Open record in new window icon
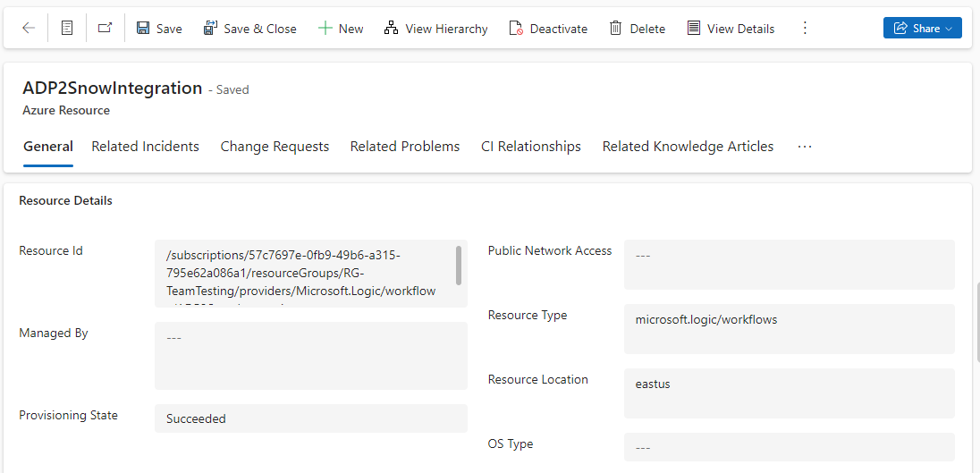 tap(106, 28)
